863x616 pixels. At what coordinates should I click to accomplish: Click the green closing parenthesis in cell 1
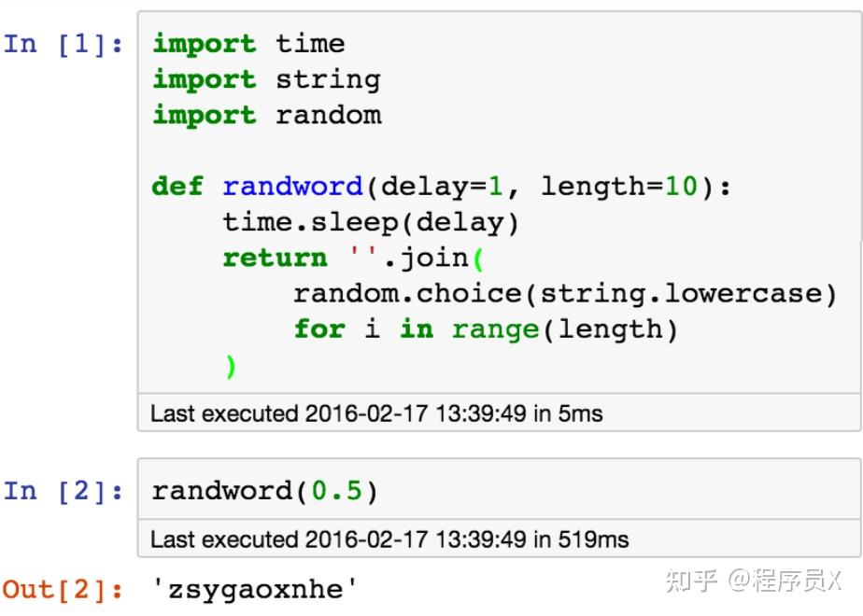click(x=231, y=366)
